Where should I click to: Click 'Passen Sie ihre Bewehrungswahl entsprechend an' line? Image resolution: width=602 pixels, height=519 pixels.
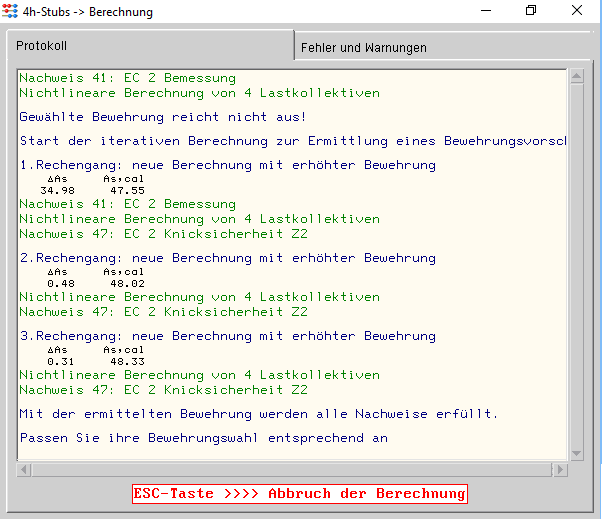tap(203, 438)
